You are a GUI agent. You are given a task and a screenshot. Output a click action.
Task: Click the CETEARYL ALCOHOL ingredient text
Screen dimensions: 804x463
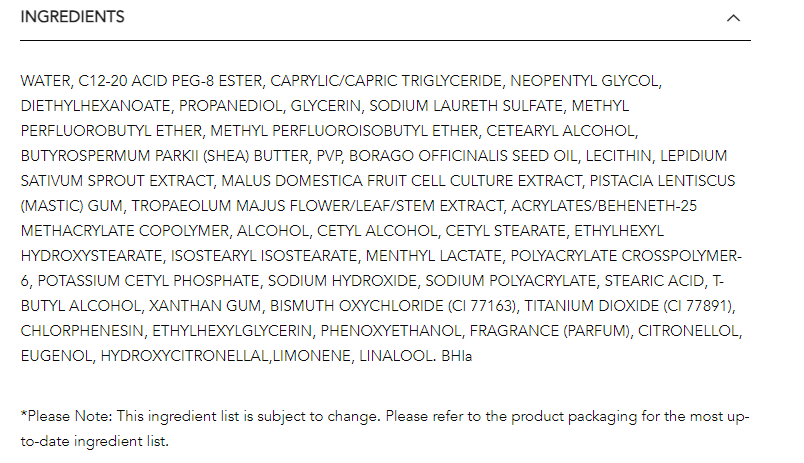point(560,131)
